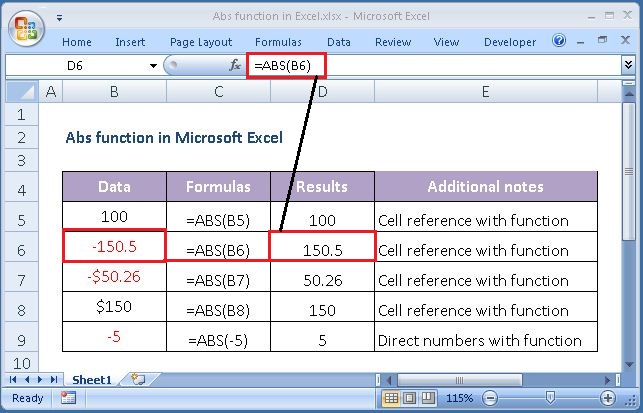Open Customize Quick Access Toolbar dropdown
The image size is (643, 413).
coord(60,18)
